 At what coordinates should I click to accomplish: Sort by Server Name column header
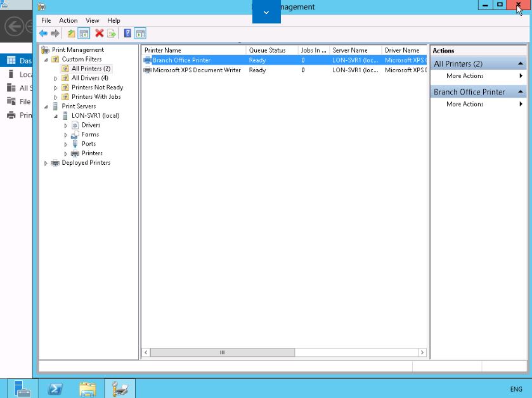(x=356, y=50)
